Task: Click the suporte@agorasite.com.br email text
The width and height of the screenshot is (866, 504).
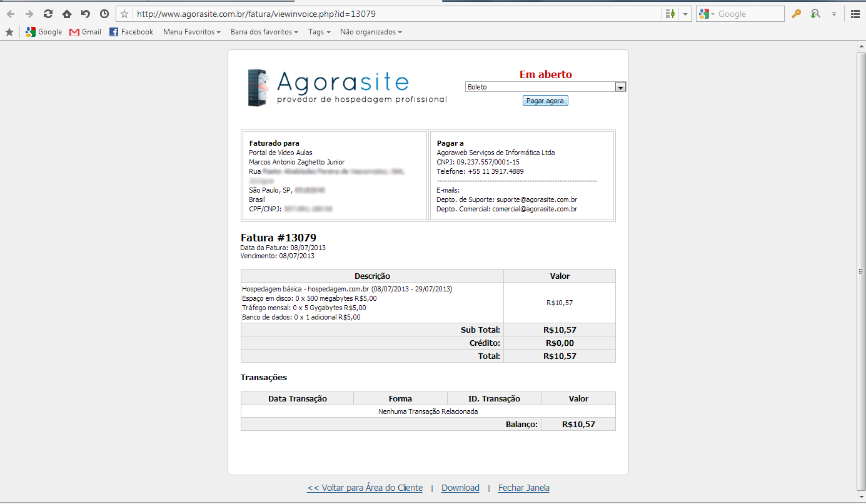Action: [536, 199]
